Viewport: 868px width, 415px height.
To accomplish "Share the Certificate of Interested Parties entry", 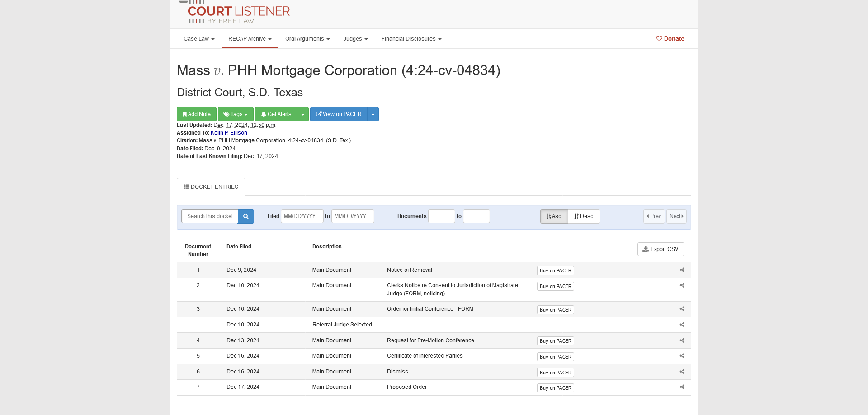I will [x=682, y=356].
